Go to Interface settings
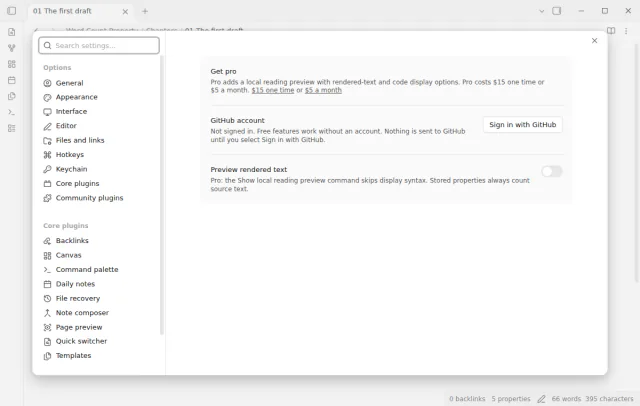640x406 pixels. (65, 111)
